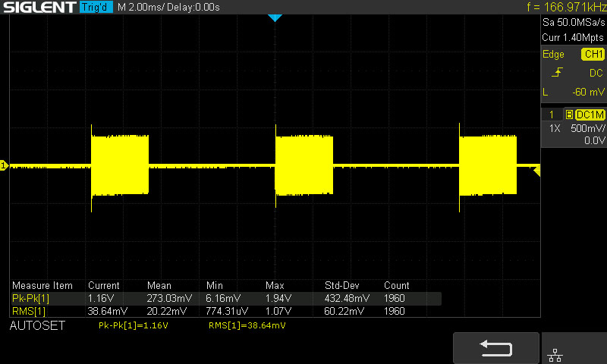Click the RMS Max value 1.07V
This screenshot has width=607, height=364.
(x=278, y=311)
